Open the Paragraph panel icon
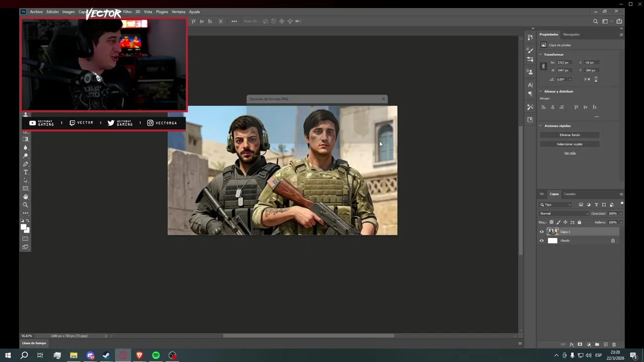 click(x=530, y=94)
